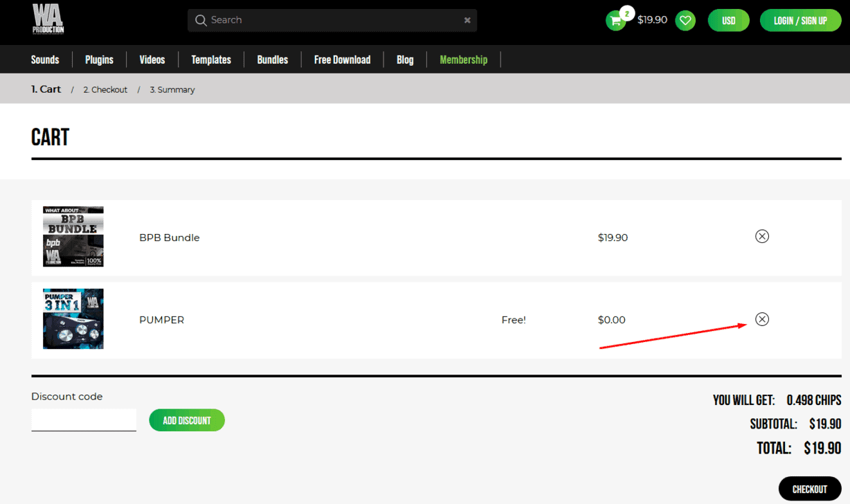This screenshot has width=850, height=504.
Task: Click the BPB Bundle $19.90 price
Action: pyautogui.click(x=613, y=237)
